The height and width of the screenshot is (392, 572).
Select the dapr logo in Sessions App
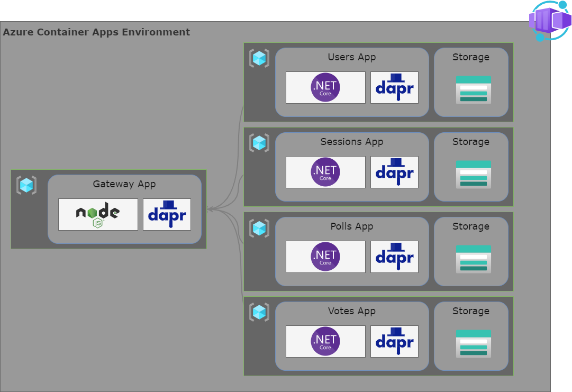click(x=394, y=172)
